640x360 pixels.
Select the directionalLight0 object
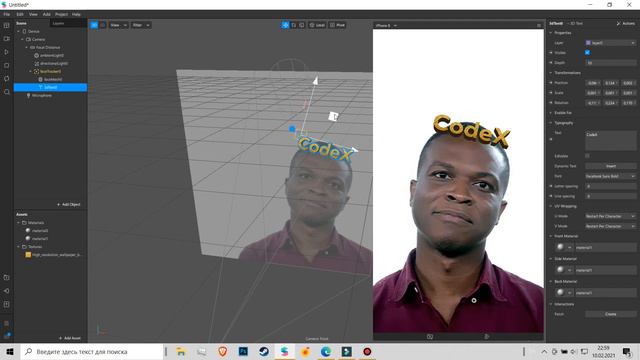coord(53,63)
